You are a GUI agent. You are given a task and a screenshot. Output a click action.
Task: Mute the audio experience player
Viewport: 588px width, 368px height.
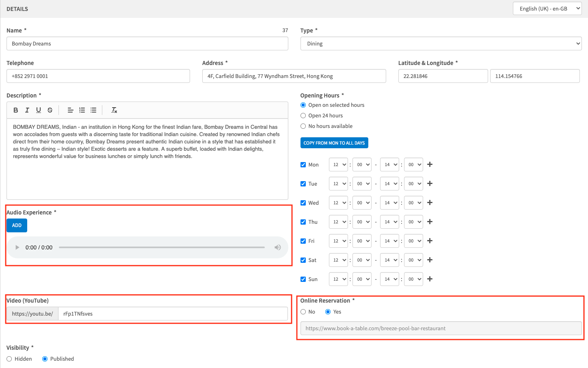click(x=278, y=247)
